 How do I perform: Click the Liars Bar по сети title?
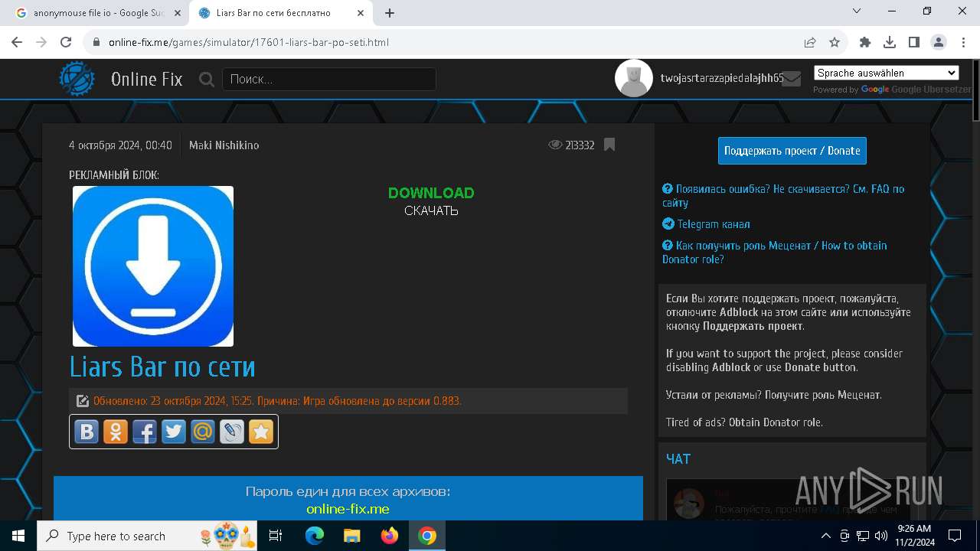pos(162,367)
